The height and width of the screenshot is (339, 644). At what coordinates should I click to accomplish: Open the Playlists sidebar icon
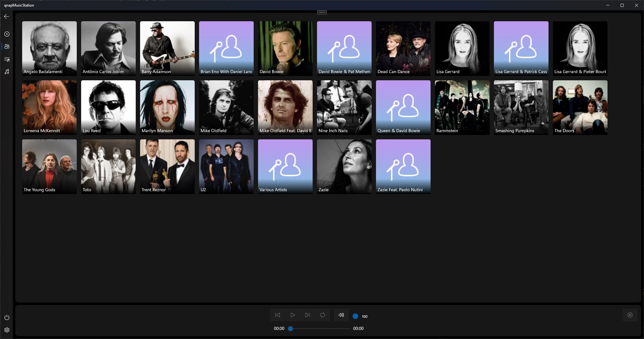click(x=7, y=59)
